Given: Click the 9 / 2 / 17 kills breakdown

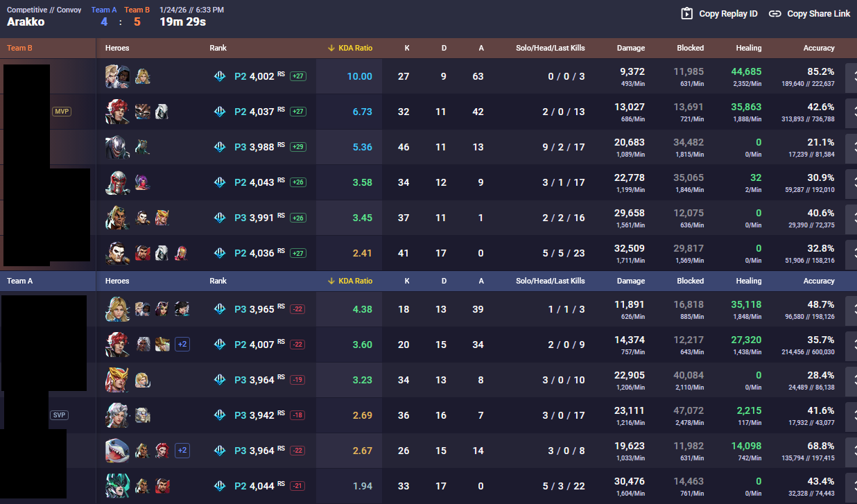Looking at the screenshot, I should [563, 147].
